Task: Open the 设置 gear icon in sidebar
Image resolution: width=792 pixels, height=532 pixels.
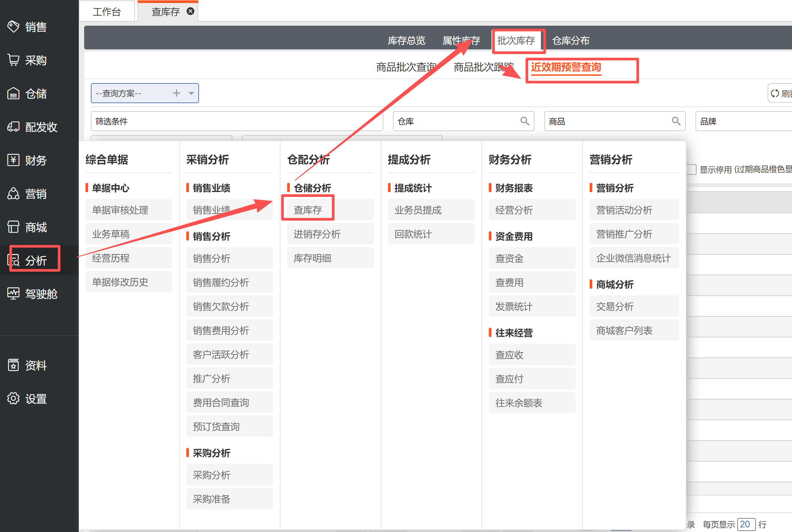Action: 13,398
